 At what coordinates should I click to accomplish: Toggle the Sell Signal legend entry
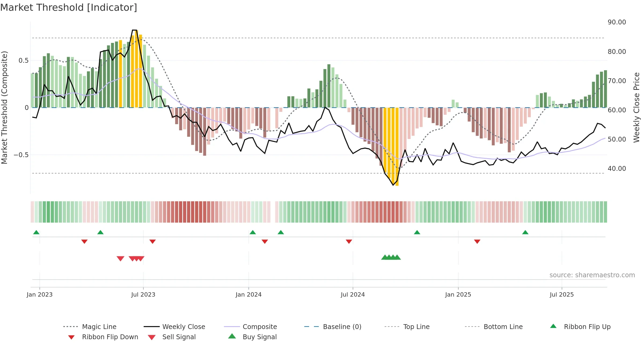tap(172, 337)
